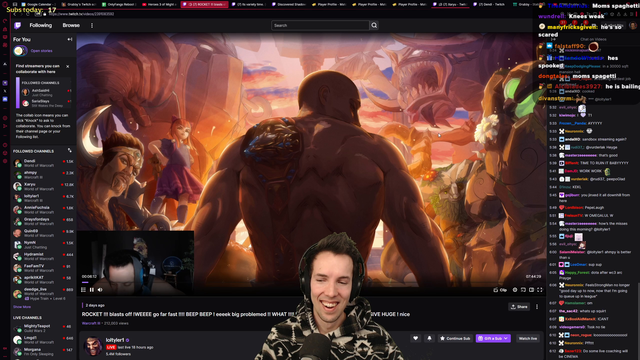The width and height of the screenshot is (640, 360).
Task: Open Lmgd1 in live channels
Action: click(43, 340)
